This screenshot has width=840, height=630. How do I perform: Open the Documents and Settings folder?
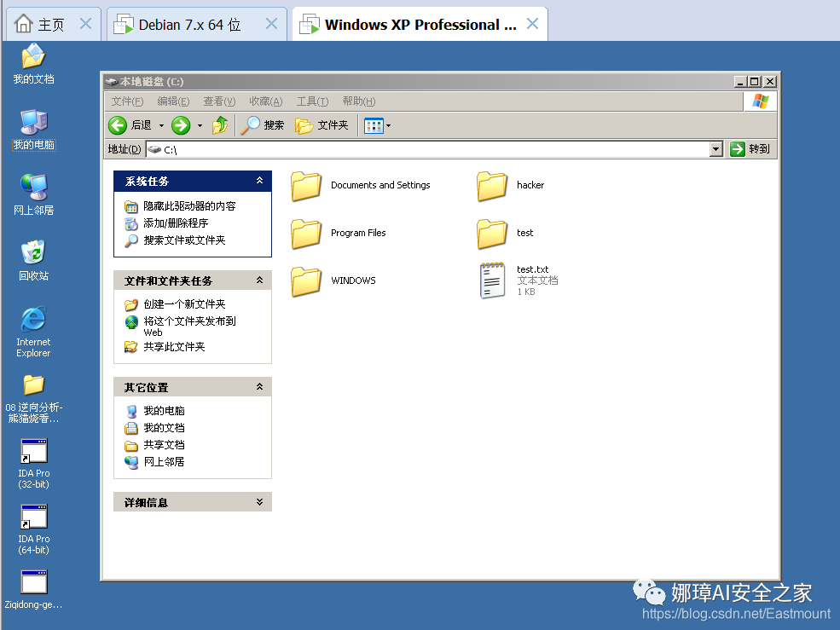361,185
